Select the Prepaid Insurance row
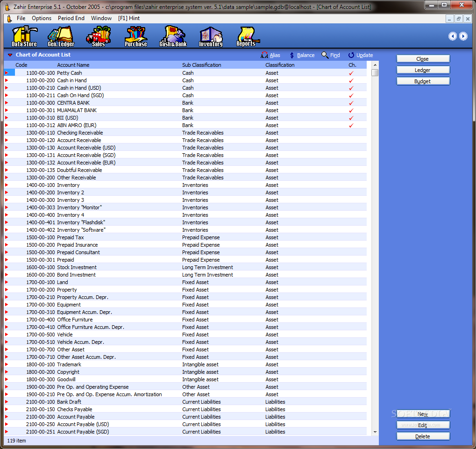 click(185, 245)
